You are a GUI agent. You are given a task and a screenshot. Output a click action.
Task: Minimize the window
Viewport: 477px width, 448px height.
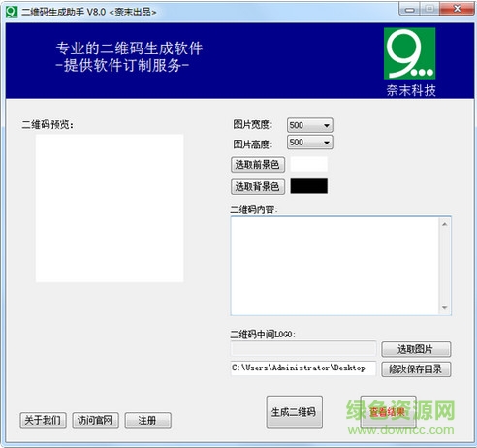click(x=409, y=9)
